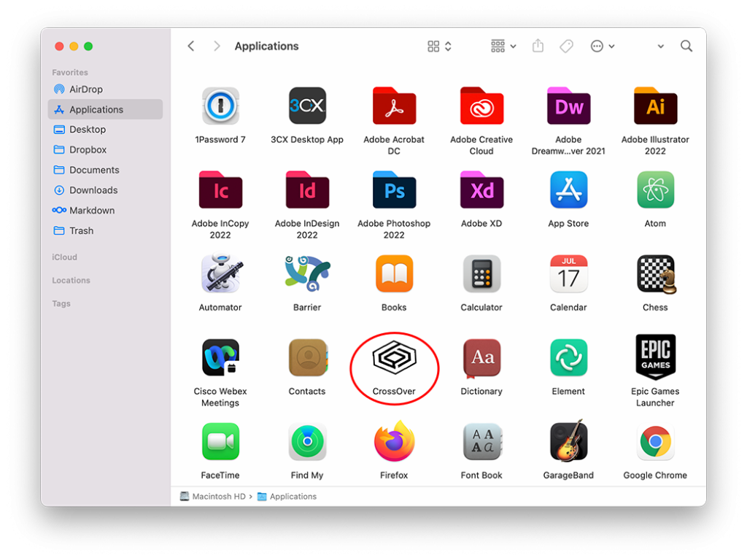
Task: Select Downloads in the sidebar
Action: pos(93,190)
